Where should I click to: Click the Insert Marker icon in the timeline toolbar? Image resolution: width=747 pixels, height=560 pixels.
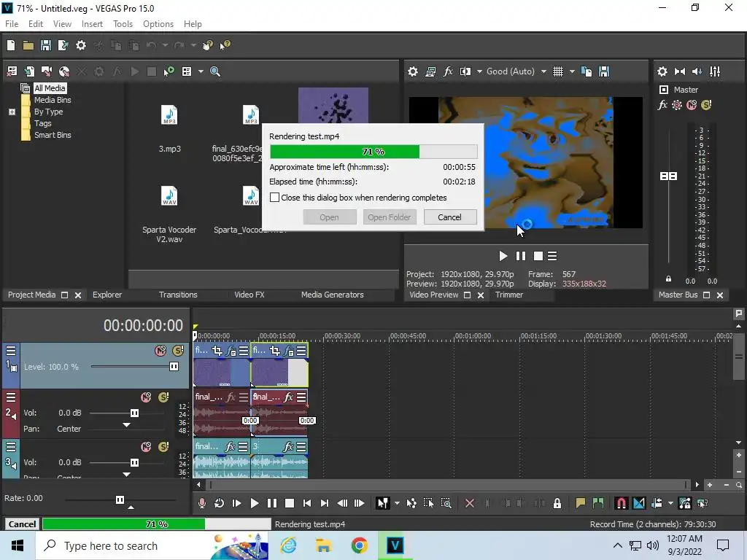[580, 503]
